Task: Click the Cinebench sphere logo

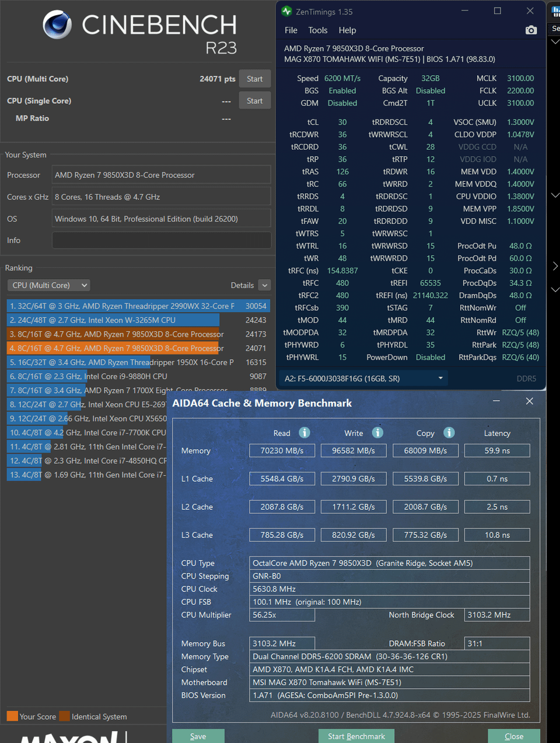Action: [x=57, y=25]
